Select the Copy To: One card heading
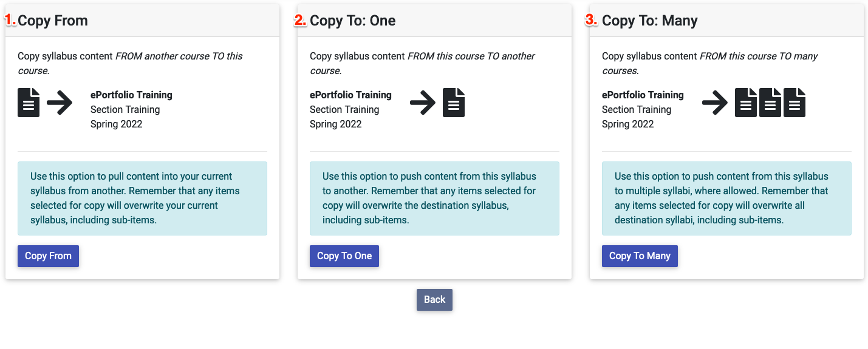 point(353,21)
